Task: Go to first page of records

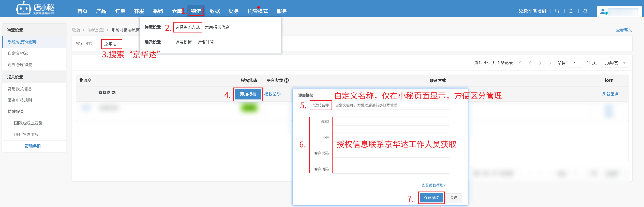Action: (x=520, y=63)
